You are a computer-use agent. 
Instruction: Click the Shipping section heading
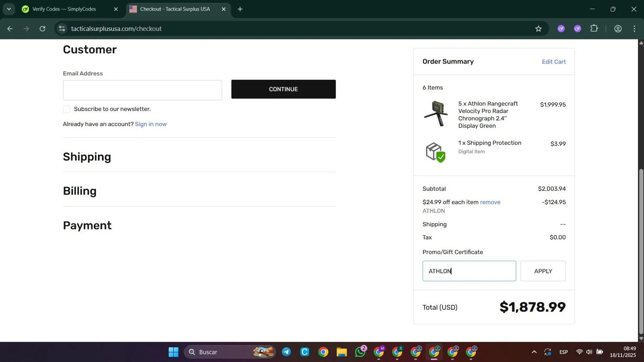87,157
